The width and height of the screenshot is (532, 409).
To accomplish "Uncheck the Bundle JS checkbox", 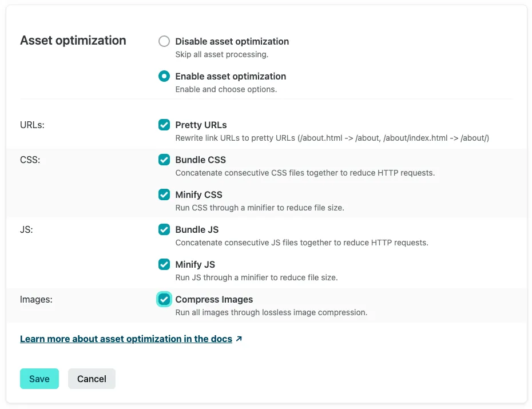I will tap(164, 229).
